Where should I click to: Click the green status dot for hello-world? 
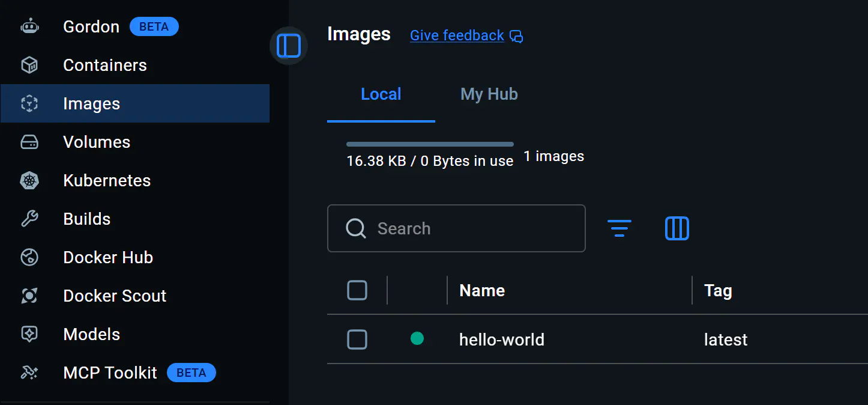pos(417,339)
